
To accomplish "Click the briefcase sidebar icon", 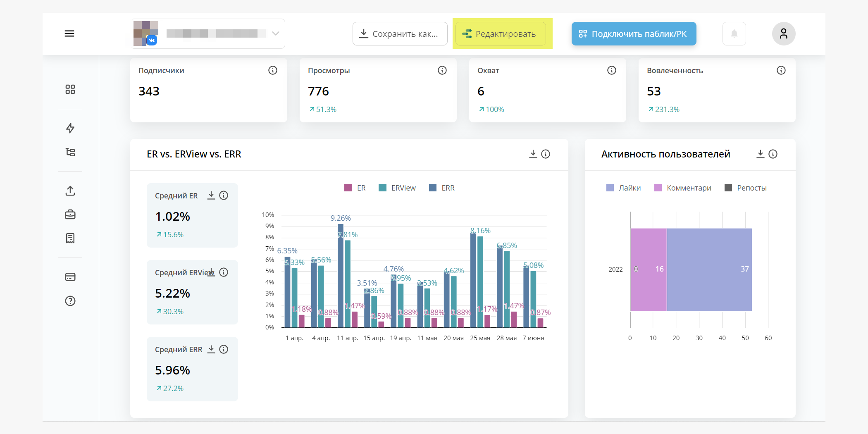I will click(70, 215).
